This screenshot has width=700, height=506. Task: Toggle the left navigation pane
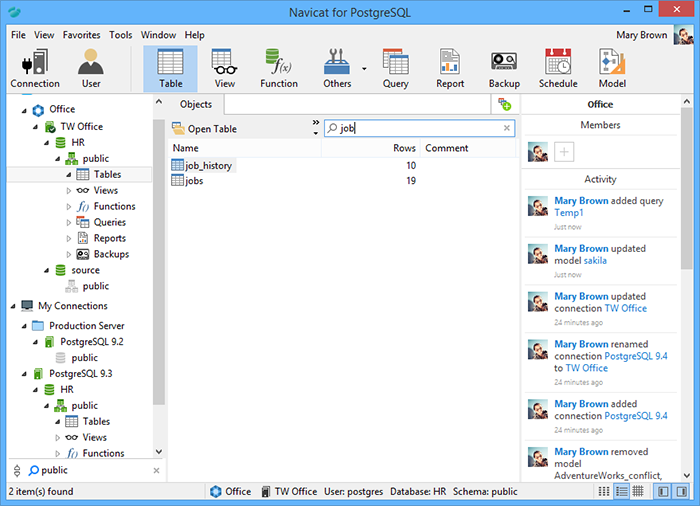pyautogui.click(x=663, y=492)
